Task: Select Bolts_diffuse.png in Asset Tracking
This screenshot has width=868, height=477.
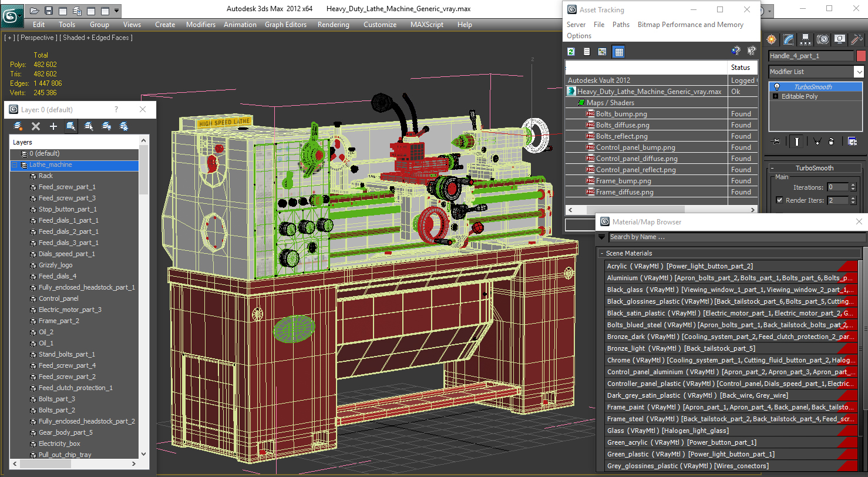Action: click(x=623, y=125)
